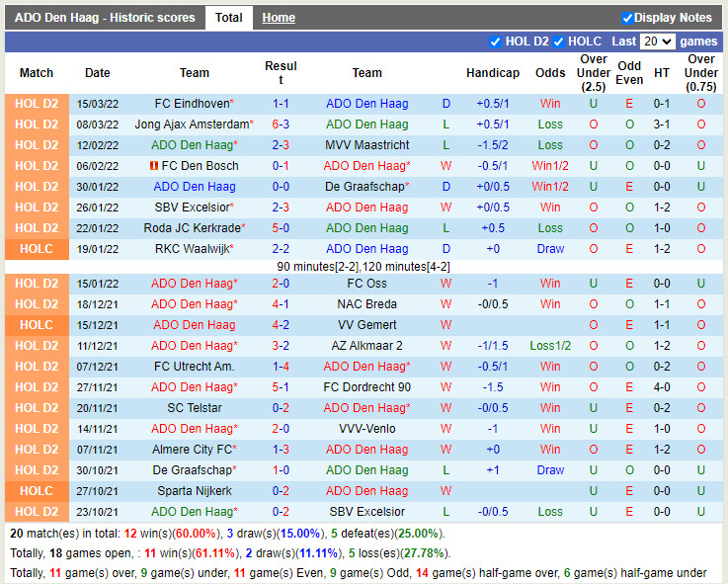
Task: Open the FC Eindhoven team link
Action: click(192, 104)
